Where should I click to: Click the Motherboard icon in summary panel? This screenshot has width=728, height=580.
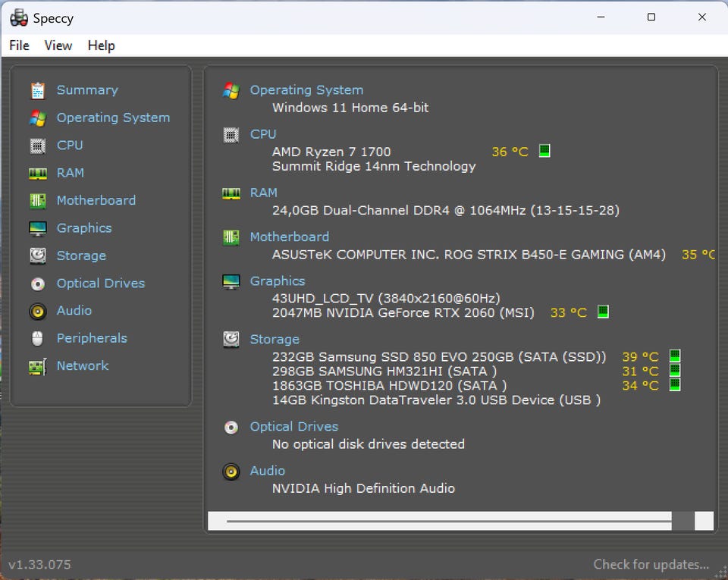click(231, 237)
